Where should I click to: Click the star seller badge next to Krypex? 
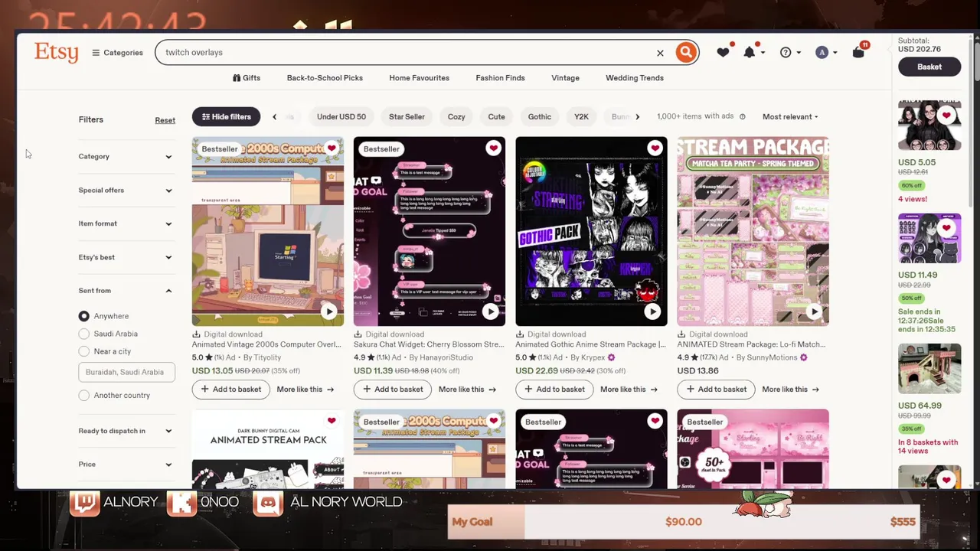tap(611, 357)
